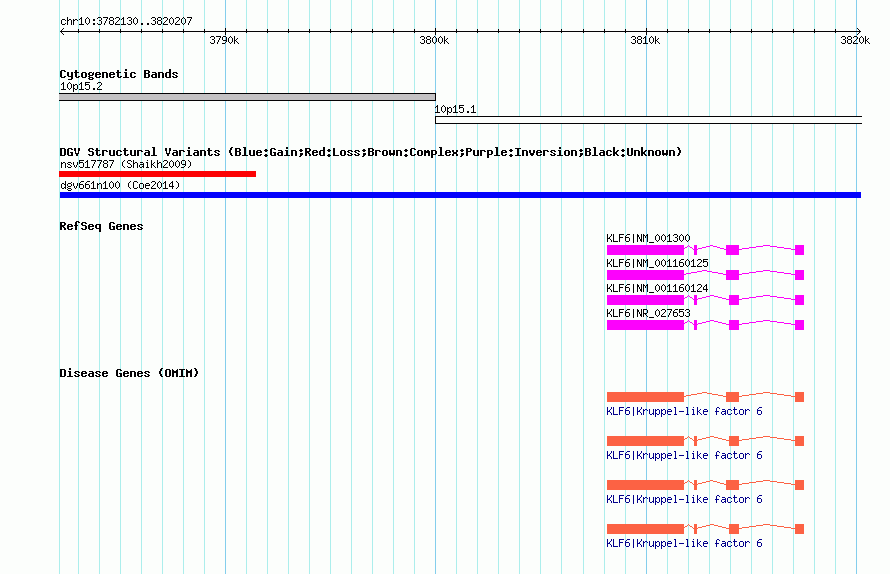Click the DGV Structural Variants track title
The image size is (890, 574).
click(371, 152)
